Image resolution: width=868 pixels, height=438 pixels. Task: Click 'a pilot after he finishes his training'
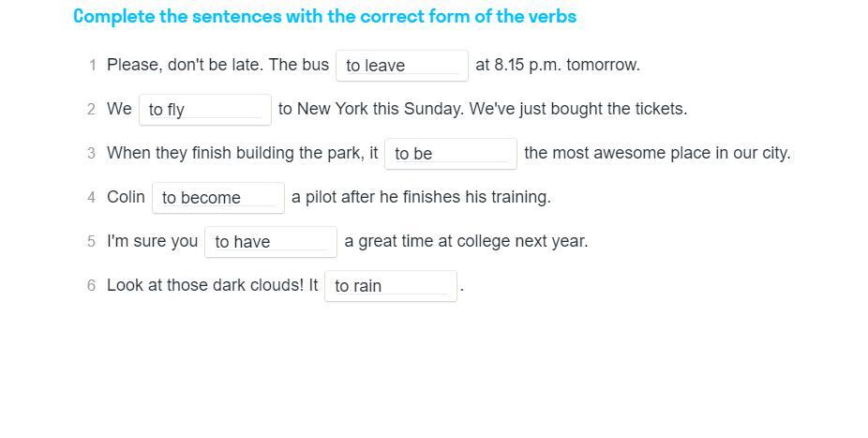tap(421, 198)
